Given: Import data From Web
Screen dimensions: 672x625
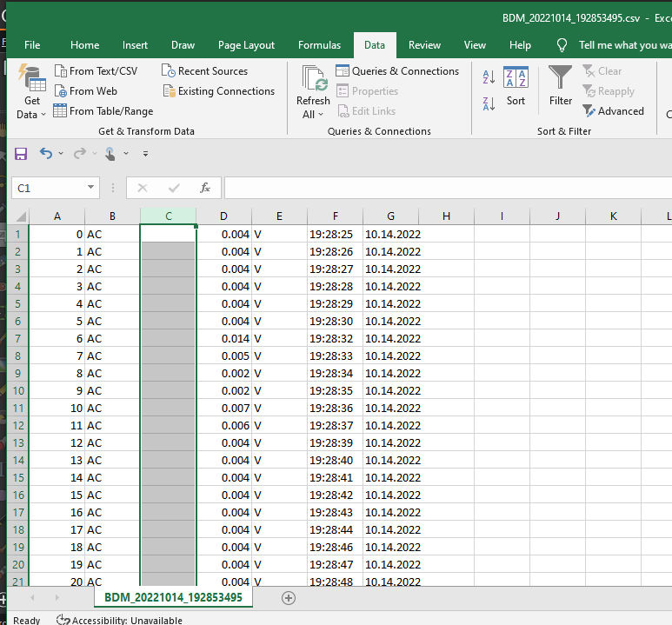Looking at the screenshot, I should click(x=86, y=91).
